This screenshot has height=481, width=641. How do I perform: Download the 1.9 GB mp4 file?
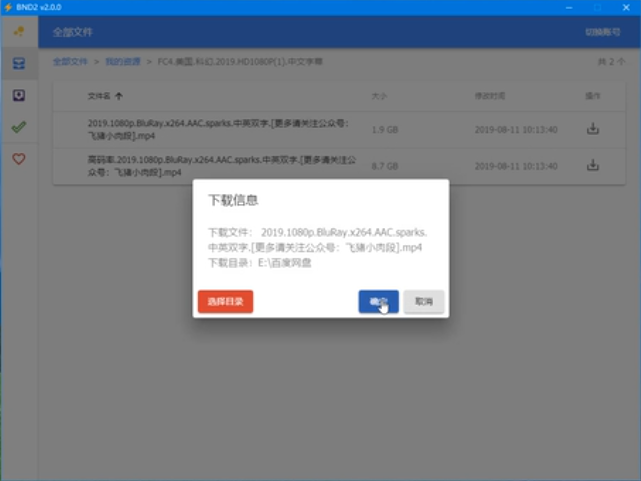click(592, 129)
